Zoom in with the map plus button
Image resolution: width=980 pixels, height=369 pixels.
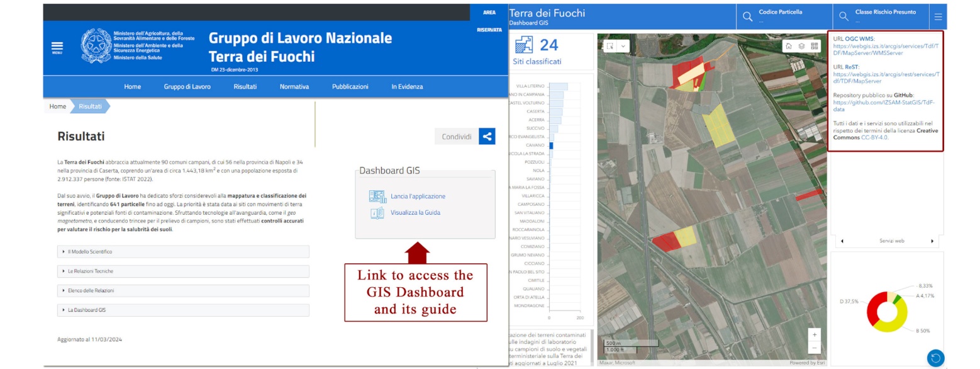coord(815,334)
